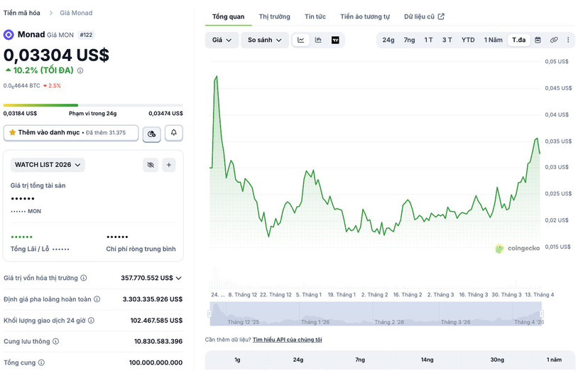Screen dimensions: 588x371
Task: Open the So sánh compare dropdown
Action: [264, 40]
